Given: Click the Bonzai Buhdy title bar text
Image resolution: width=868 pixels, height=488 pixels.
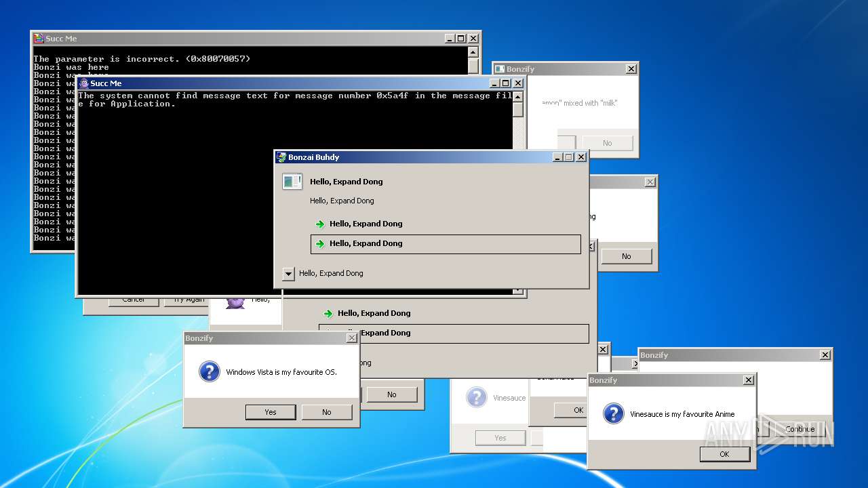Looking at the screenshot, I should pyautogui.click(x=313, y=157).
